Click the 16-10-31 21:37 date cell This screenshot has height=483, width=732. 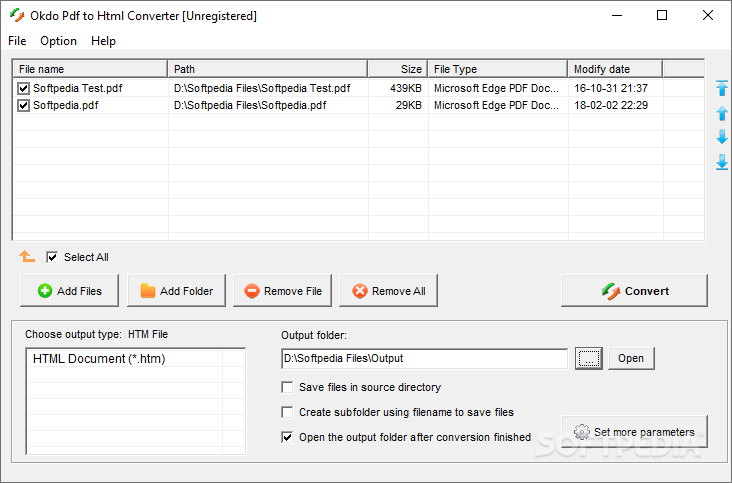[611, 88]
